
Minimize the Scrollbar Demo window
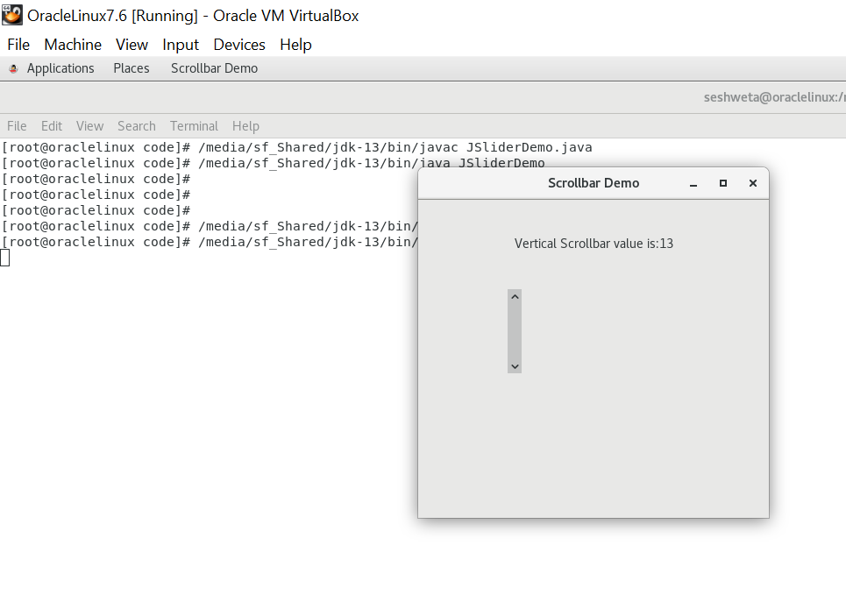click(x=693, y=184)
